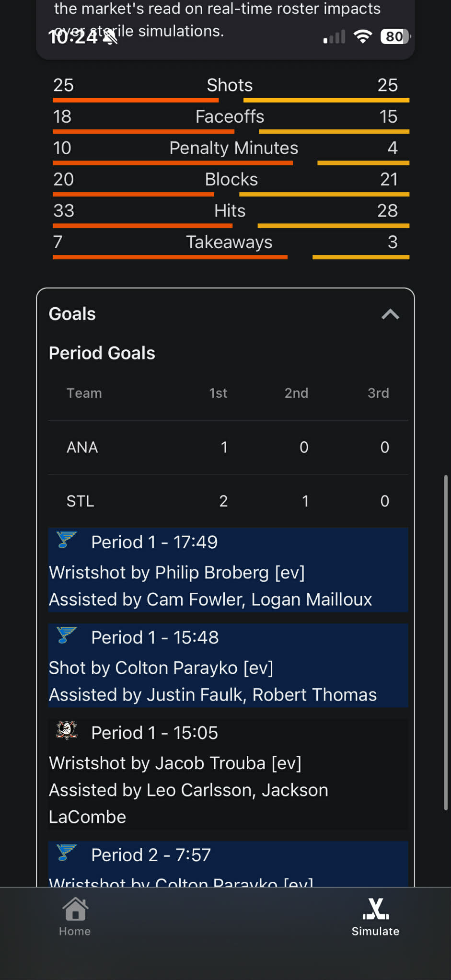Viewport: 451px width, 980px height.
Task: Tap the muted bell status icon
Action: pyautogui.click(x=110, y=36)
